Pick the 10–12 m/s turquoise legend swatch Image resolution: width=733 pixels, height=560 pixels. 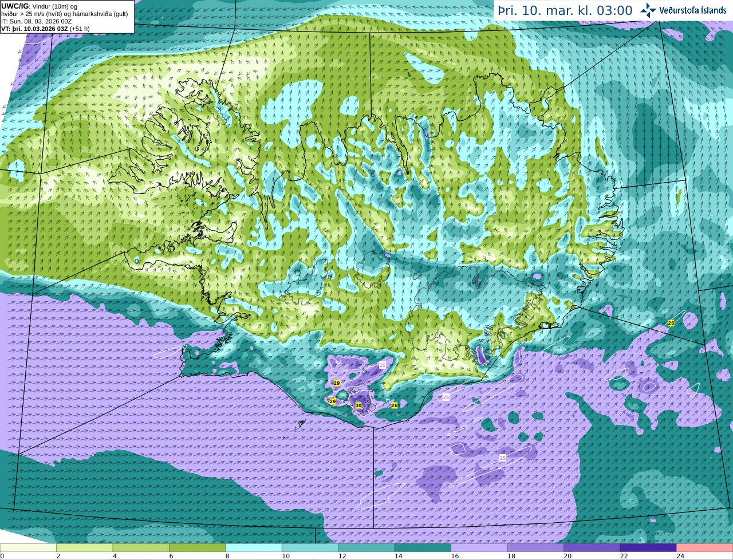310,547
